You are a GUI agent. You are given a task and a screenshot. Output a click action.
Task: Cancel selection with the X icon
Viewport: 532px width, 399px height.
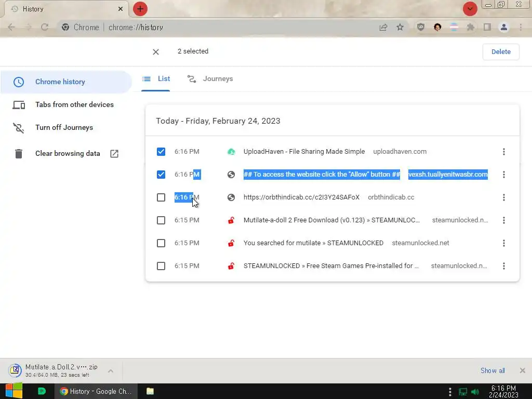(156, 52)
